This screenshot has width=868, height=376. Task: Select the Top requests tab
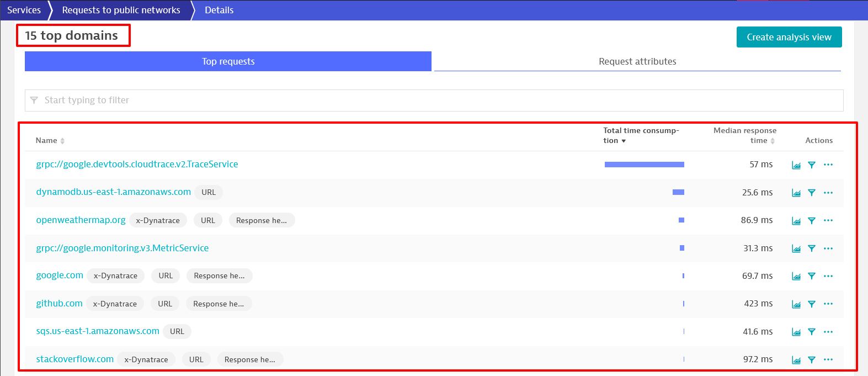(228, 61)
